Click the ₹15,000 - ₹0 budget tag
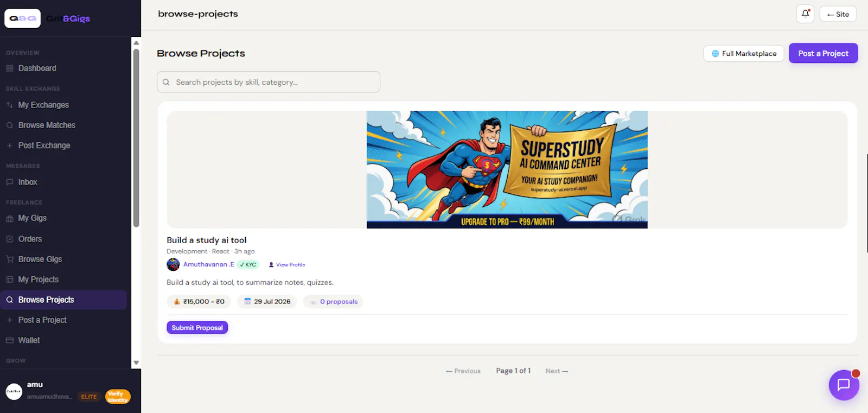The image size is (868, 413). click(x=199, y=302)
